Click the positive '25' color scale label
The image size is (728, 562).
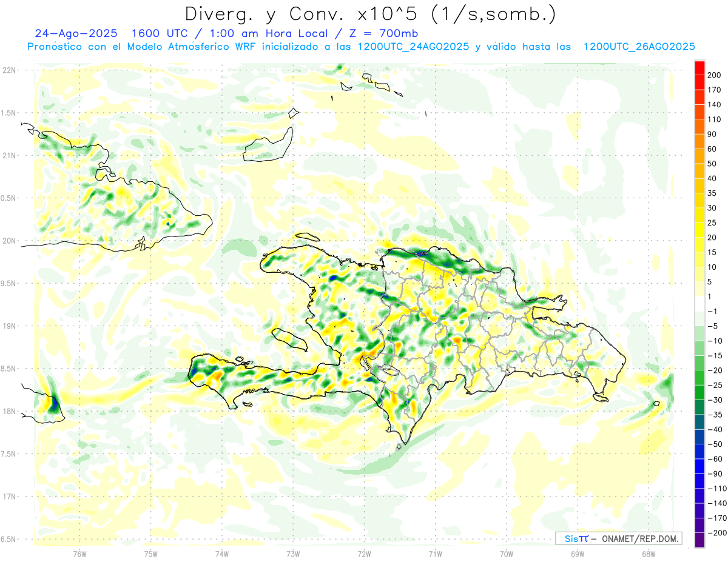[712, 222]
